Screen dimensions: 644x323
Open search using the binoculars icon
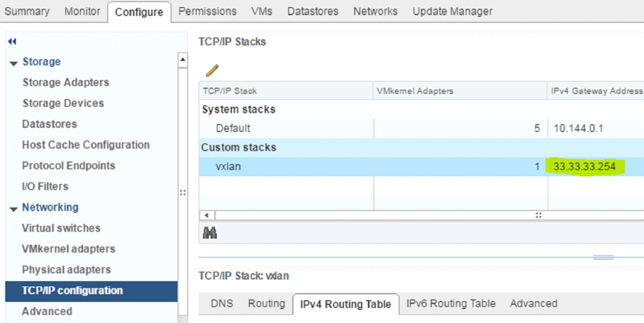click(x=209, y=232)
